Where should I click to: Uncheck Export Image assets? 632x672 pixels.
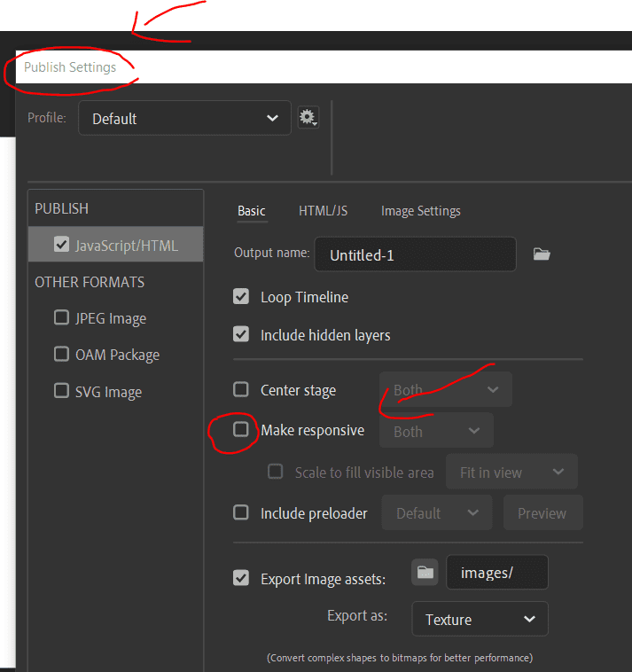click(x=241, y=578)
